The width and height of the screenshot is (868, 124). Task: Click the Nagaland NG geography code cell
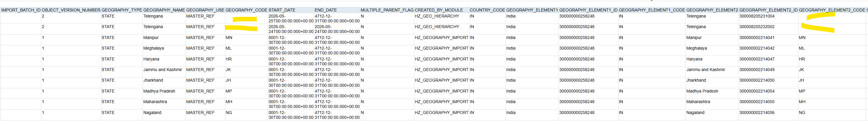click(246, 115)
